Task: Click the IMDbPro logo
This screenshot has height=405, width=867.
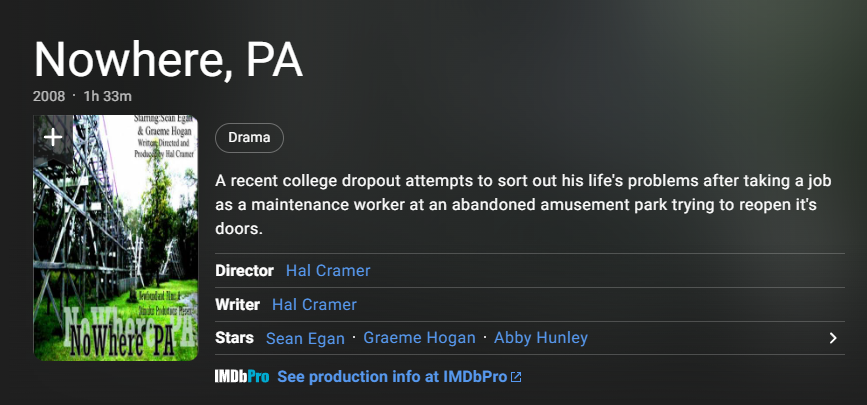Action: click(243, 377)
